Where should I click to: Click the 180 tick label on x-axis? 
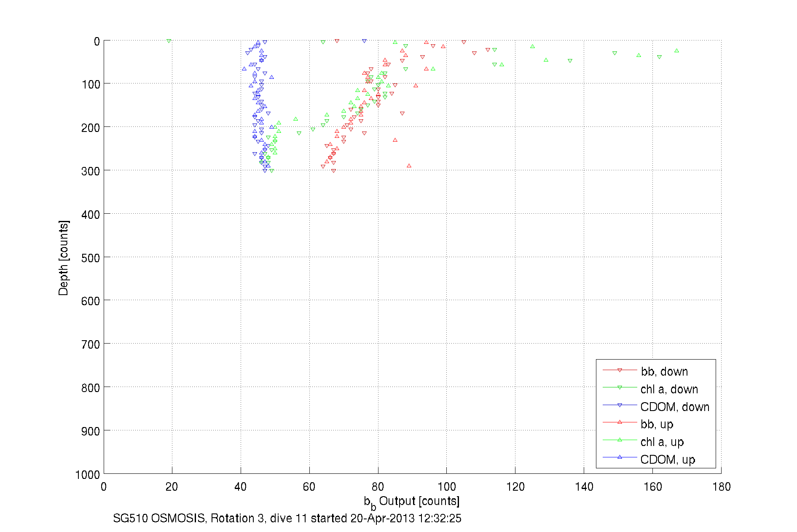(x=721, y=487)
